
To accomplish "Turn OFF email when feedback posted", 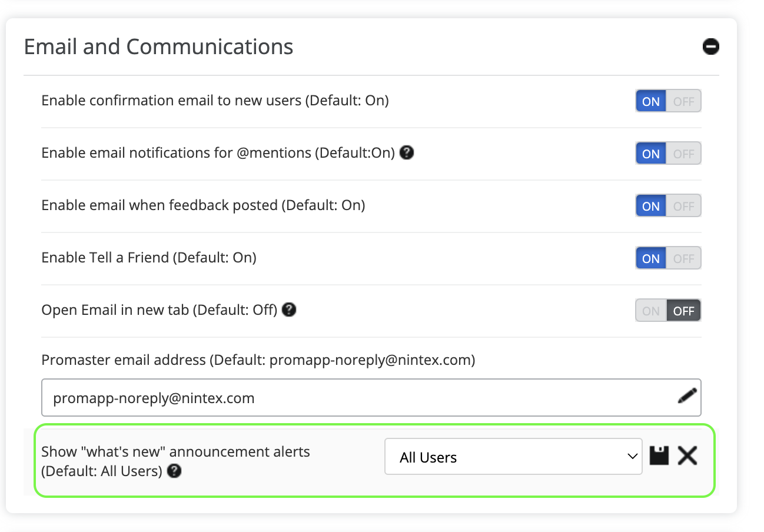I will click(x=683, y=206).
